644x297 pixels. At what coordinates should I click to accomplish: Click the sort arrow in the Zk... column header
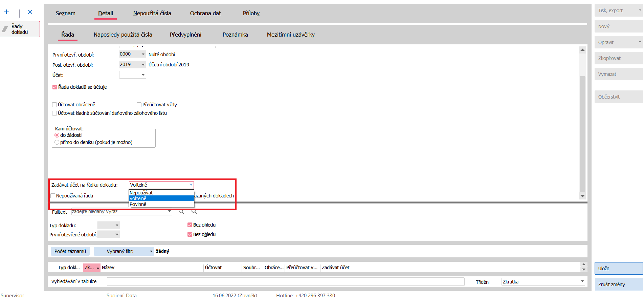(98, 268)
